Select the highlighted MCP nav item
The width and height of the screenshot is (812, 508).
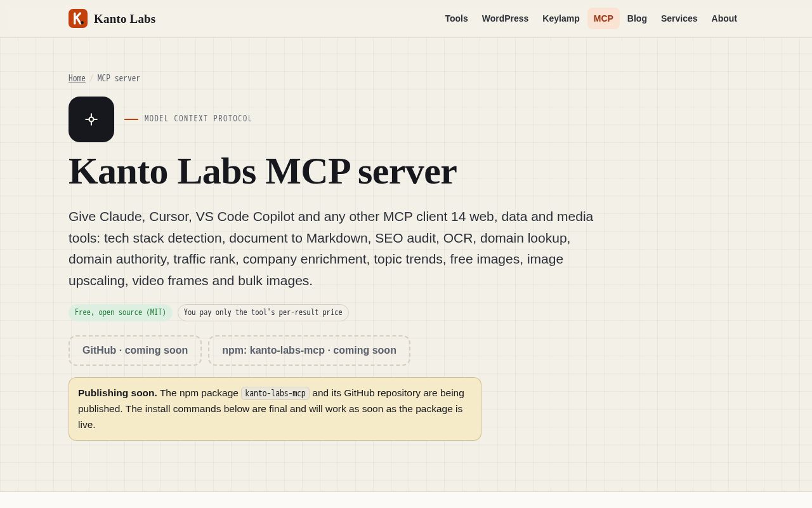[603, 18]
